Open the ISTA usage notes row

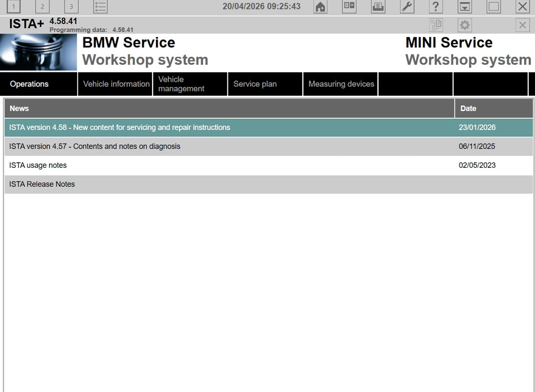point(269,166)
